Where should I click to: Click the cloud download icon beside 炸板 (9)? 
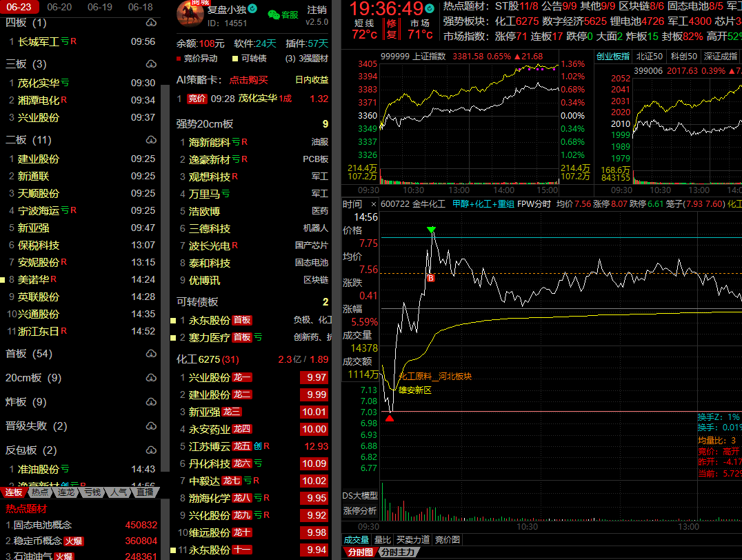(151, 402)
